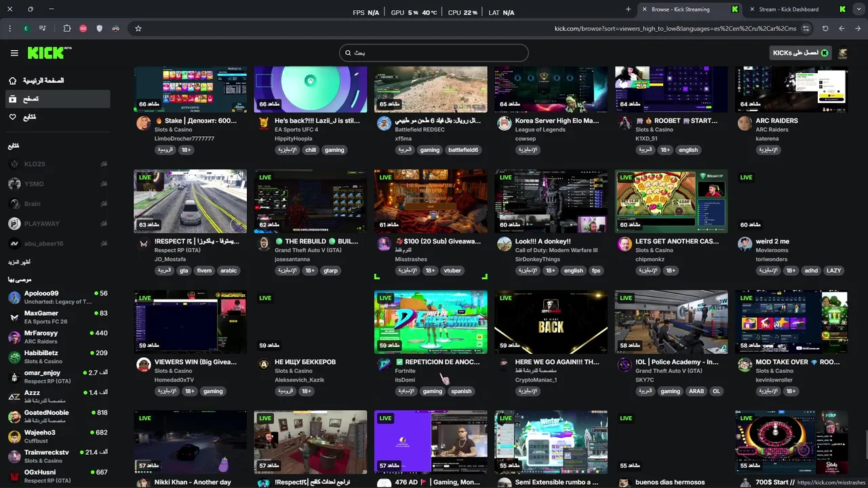This screenshot has height=488, width=868.
Task: Open the media control playlist icon
Action: pos(43,28)
